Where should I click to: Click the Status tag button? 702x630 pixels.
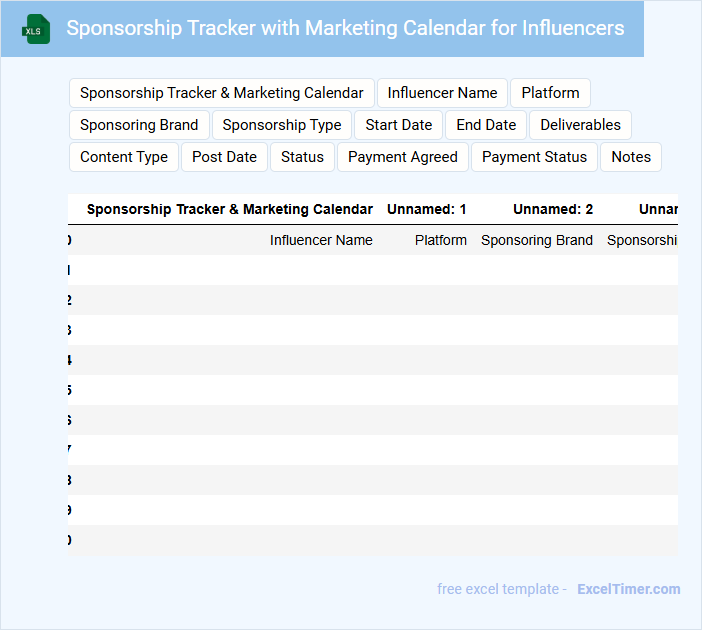[x=302, y=157]
